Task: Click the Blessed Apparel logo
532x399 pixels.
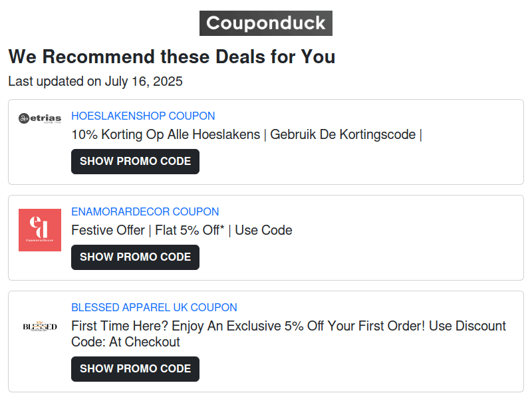Action: pos(39,327)
